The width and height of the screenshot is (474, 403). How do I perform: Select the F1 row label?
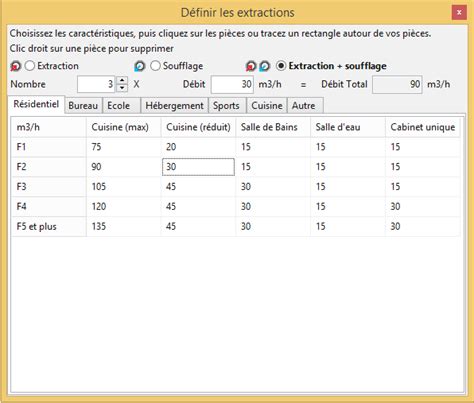pyautogui.click(x=49, y=147)
